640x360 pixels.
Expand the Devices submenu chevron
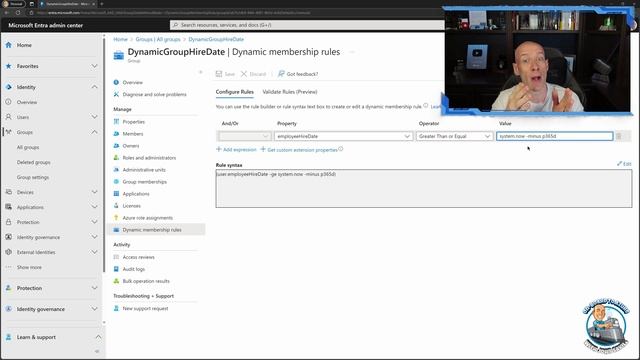[94, 192]
